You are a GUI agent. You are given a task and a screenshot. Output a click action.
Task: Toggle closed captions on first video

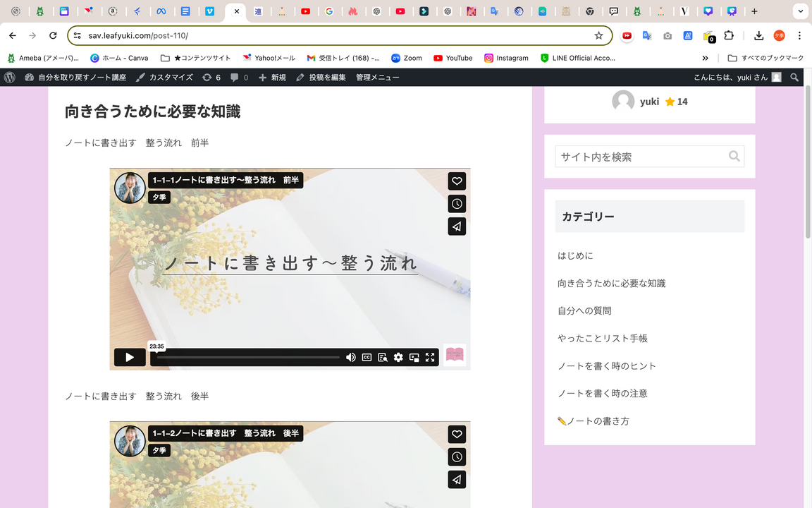[x=367, y=358]
